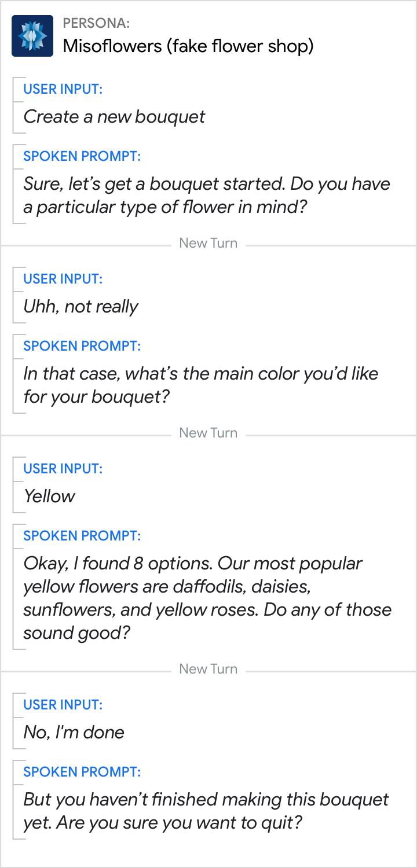417x868 pixels.
Task: Click the 'what's the main color' prompt text
Action: pyautogui.click(x=200, y=385)
